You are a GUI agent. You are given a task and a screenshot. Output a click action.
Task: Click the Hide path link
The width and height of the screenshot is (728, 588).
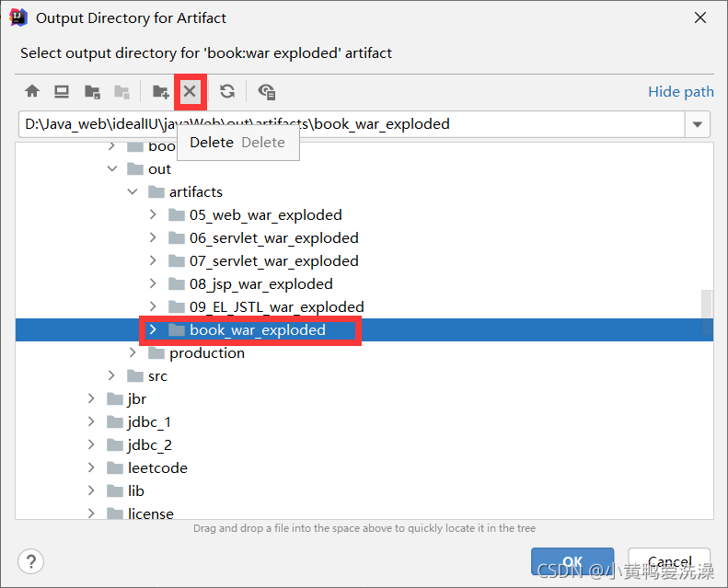click(681, 91)
